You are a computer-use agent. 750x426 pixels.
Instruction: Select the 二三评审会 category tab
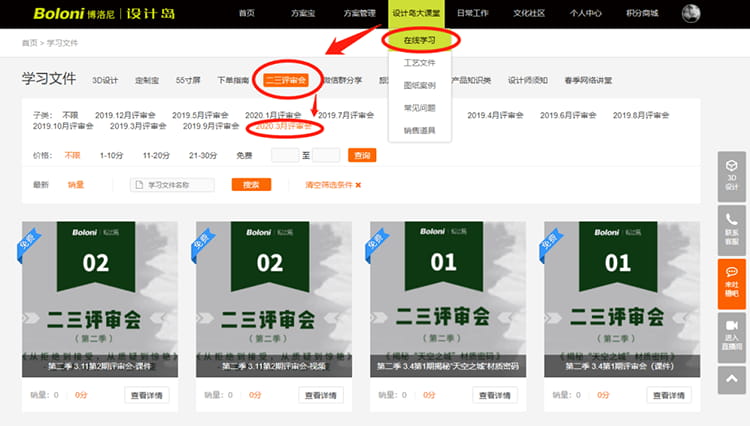[286, 80]
